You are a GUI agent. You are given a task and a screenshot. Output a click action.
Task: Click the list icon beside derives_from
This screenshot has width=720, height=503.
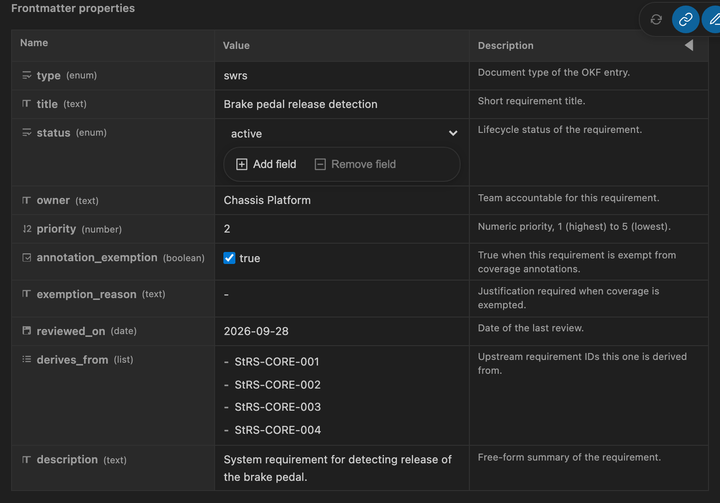[27, 359]
